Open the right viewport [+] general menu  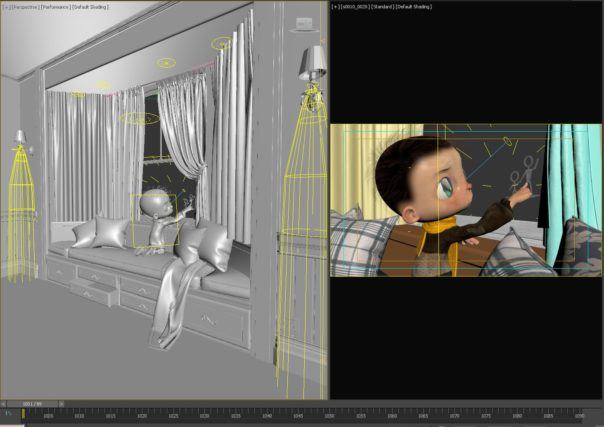pyautogui.click(x=335, y=5)
